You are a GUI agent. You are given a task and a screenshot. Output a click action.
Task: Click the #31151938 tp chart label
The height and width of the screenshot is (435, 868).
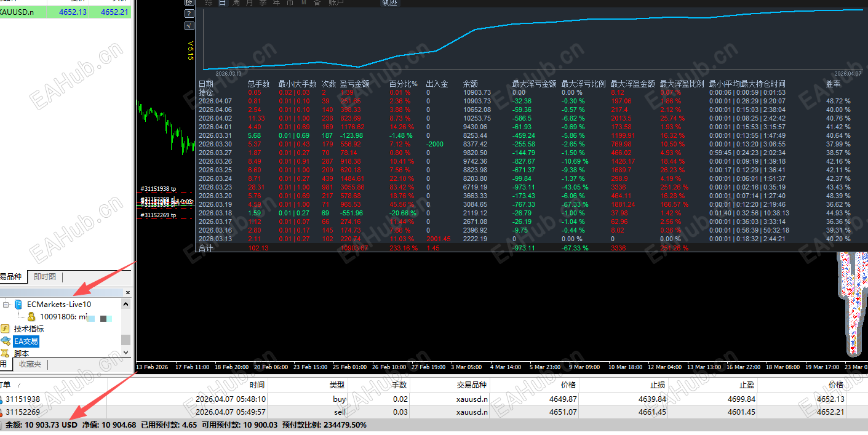pos(159,189)
